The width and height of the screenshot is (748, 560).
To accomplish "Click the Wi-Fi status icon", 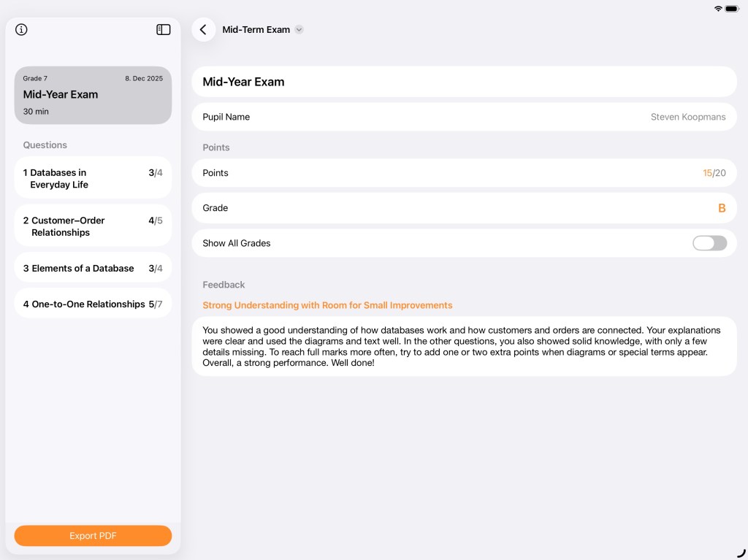I will tap(718, 9).
